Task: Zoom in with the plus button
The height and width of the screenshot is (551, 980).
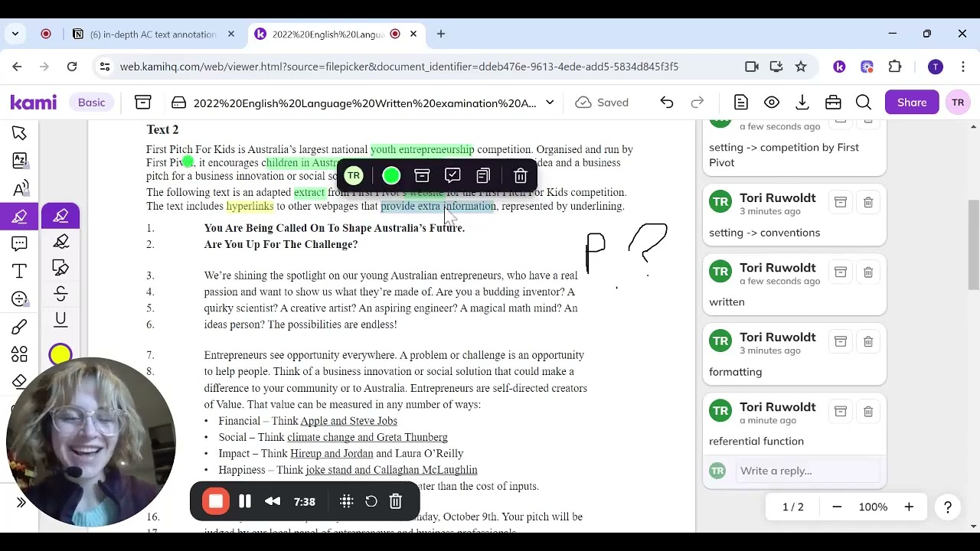Action: click(909, 507)
